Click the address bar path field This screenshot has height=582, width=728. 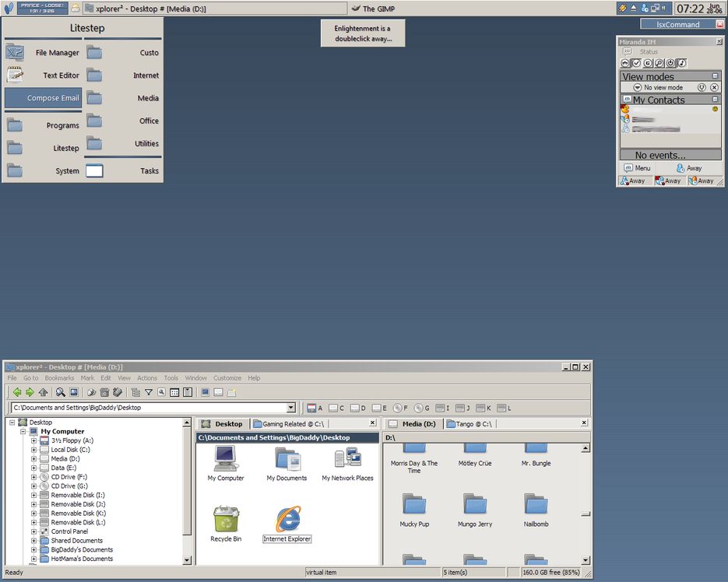pyautogui.click(x=149, y=408)
